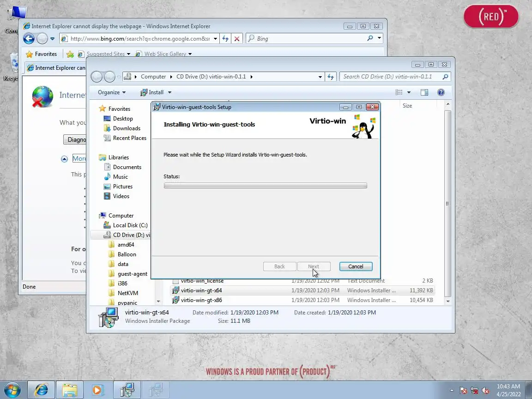Click the disabled Next button in the setup wizard
Viewport: 532px width, 399px height.
pyautogui.click(x=314, y=266)
